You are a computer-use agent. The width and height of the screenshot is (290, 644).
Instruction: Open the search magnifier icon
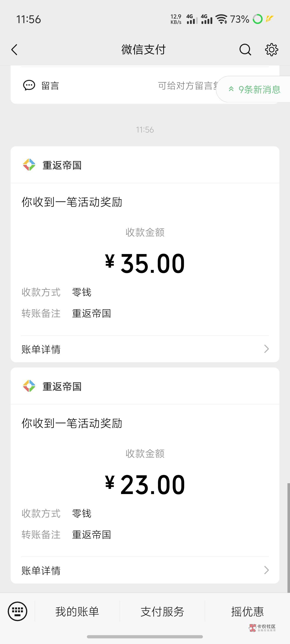point(245,49)
